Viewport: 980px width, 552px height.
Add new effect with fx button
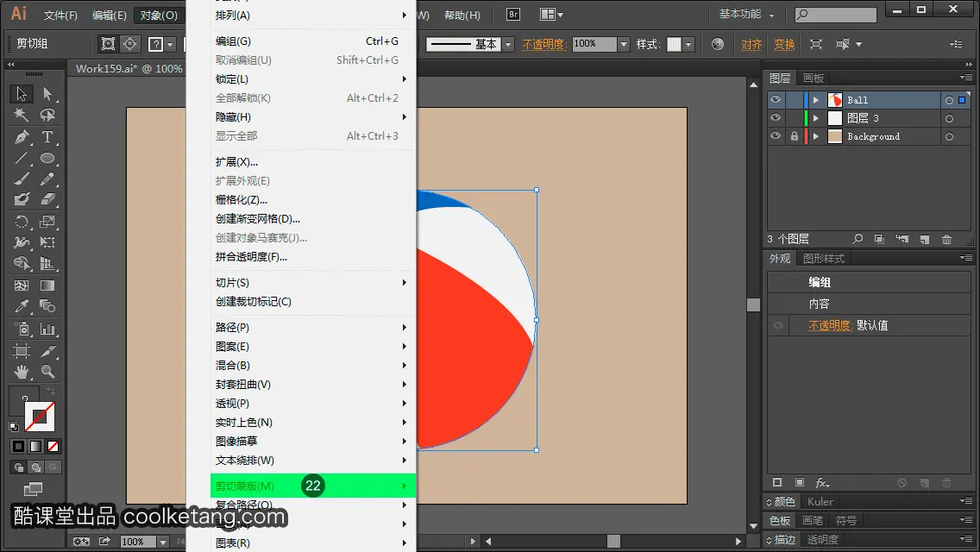[822, 483]
